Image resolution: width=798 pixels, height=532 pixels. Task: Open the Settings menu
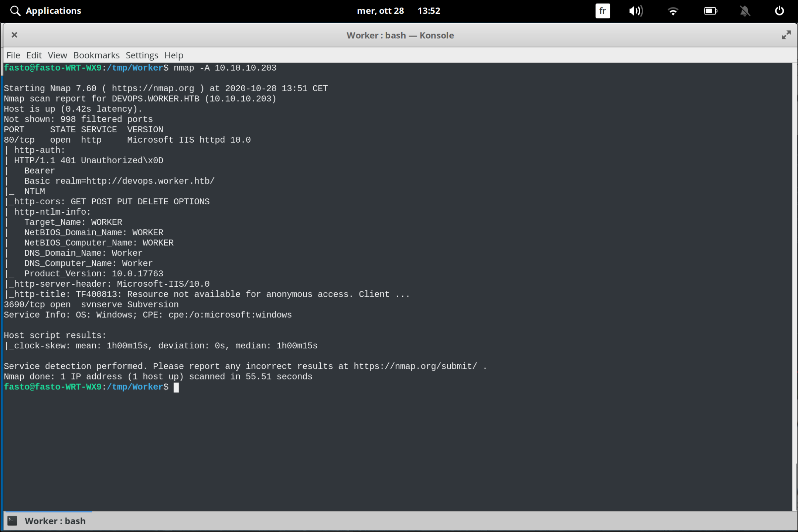point(141,55)
